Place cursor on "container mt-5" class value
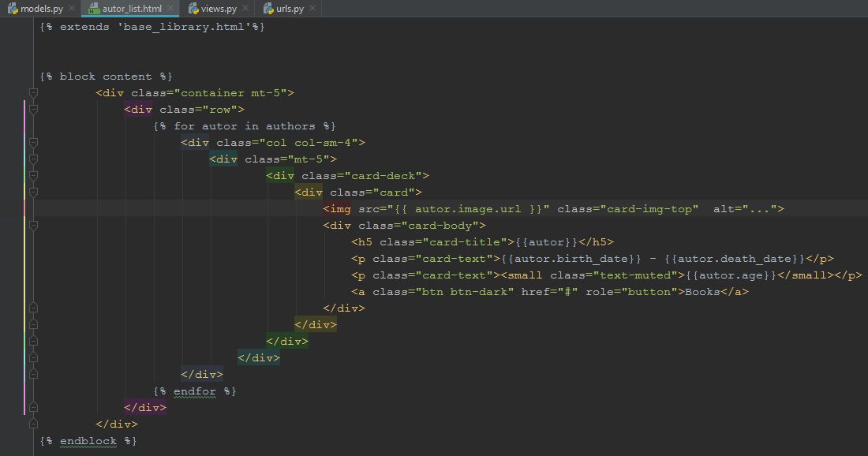Viewport: 868px width, 456px height. pos(230,93)
